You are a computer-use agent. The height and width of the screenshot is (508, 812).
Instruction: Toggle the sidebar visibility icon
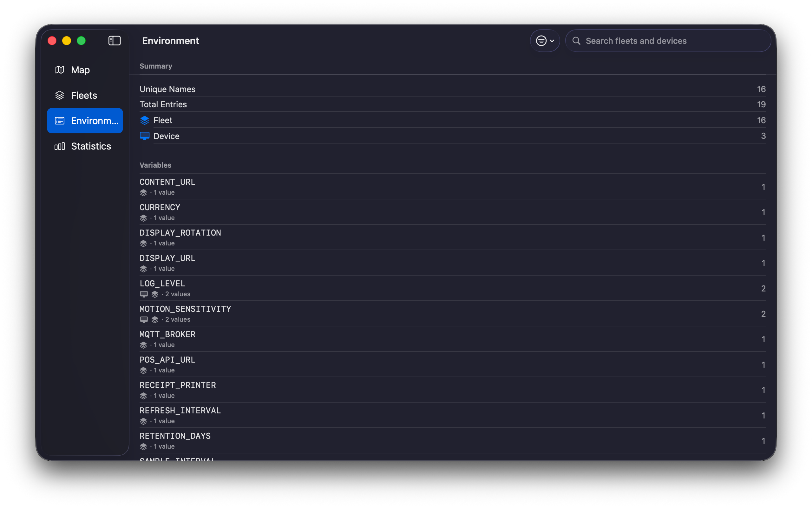coord(115,41)
